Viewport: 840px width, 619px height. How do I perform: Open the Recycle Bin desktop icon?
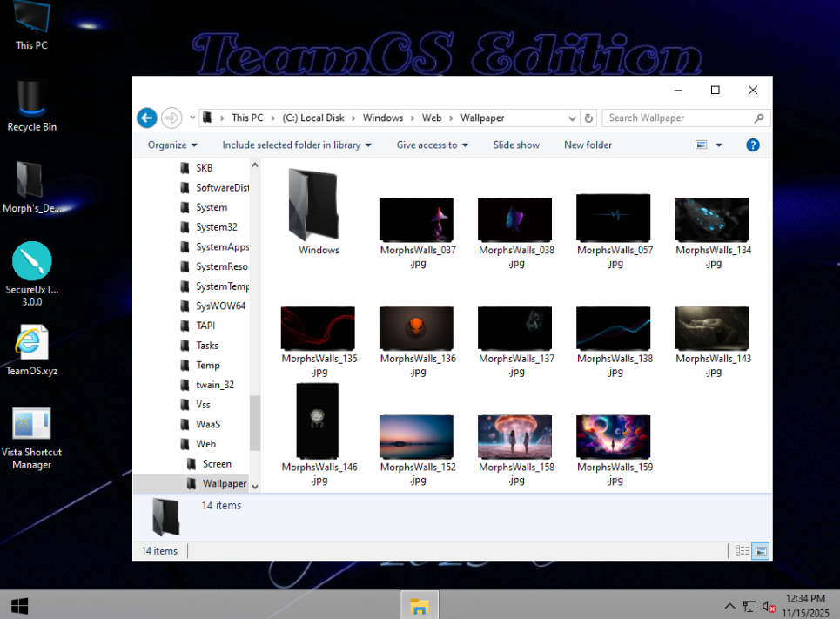tap(32, 104)
